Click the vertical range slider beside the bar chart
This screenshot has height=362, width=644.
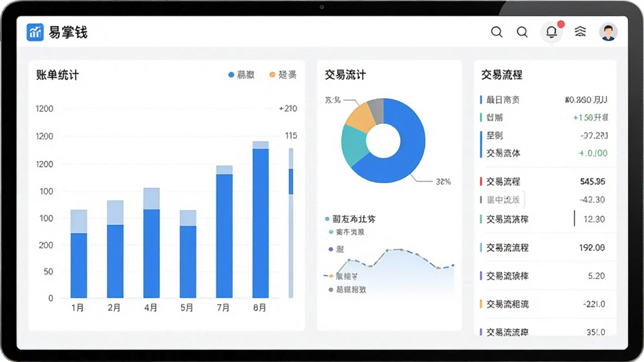coord(291,223)
